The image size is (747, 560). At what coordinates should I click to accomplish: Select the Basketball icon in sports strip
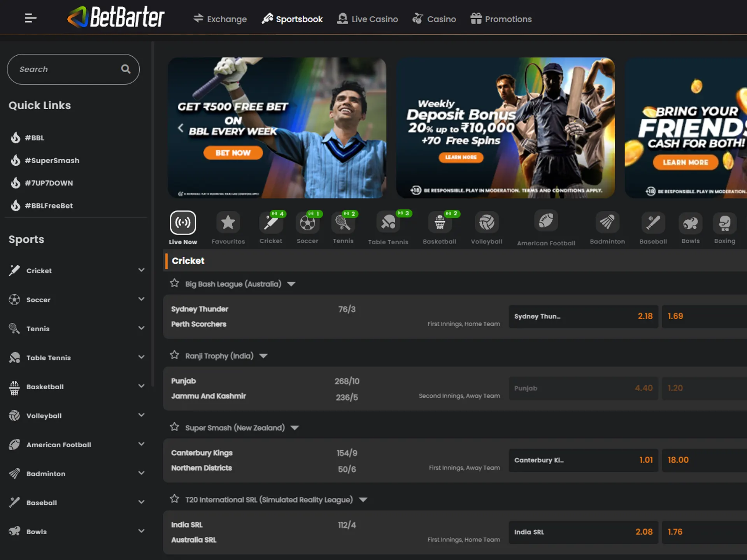tap(440, 223)
